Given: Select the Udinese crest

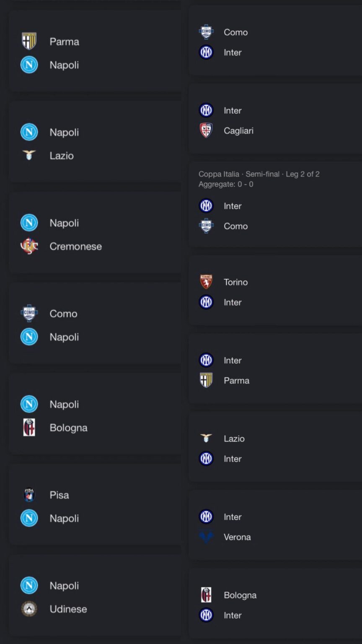Looking at the screenshot, I should [29, 609].
